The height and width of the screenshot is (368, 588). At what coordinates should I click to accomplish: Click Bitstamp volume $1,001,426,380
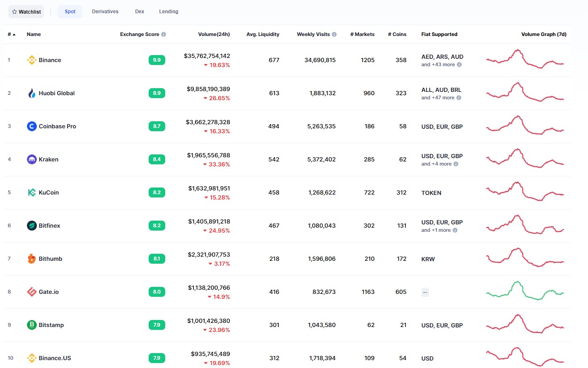point(209,321)
